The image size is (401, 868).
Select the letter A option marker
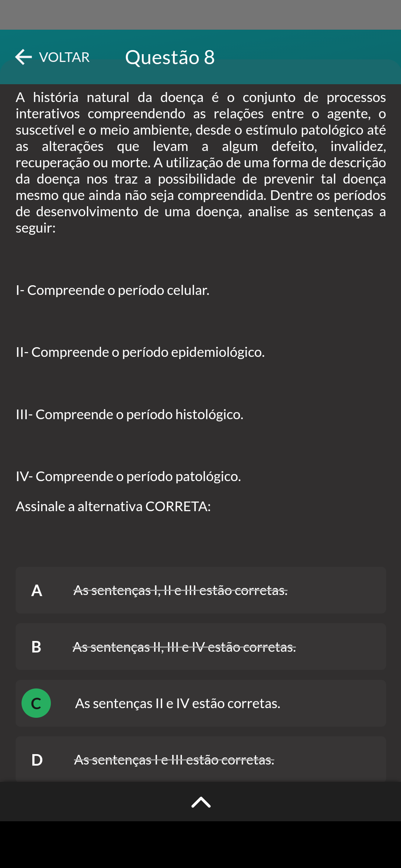36,590
